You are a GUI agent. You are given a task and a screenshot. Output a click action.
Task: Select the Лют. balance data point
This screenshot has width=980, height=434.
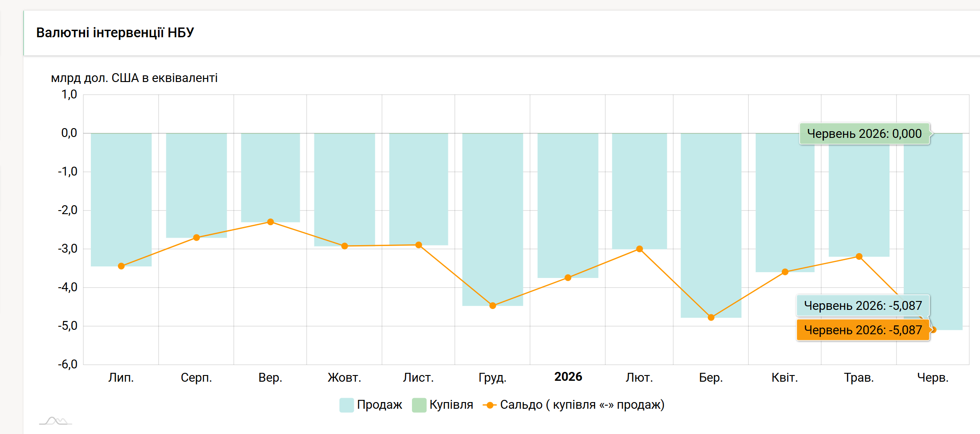tap(639, 249)
